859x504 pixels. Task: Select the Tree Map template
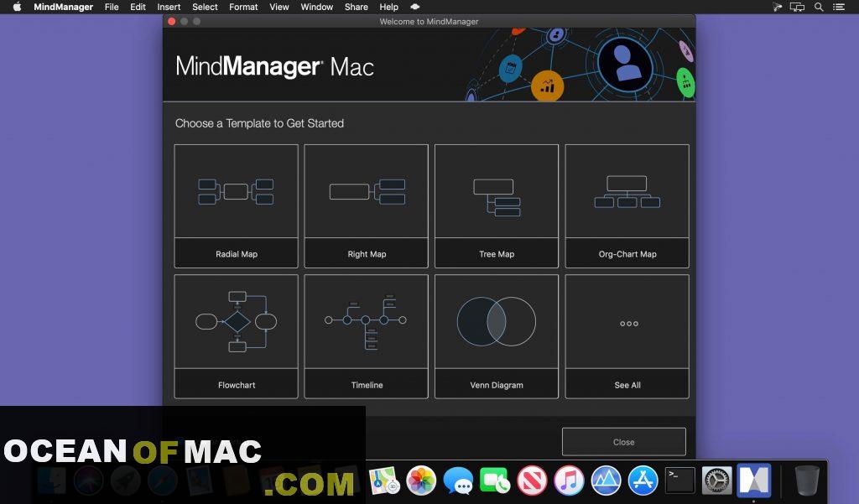(x=497, y=206)
